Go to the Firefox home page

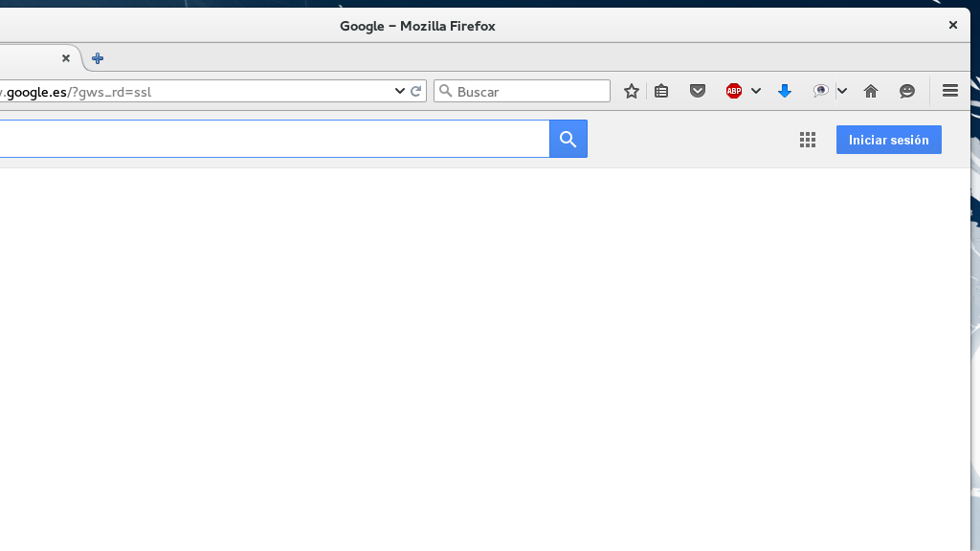tap(871, 90)
